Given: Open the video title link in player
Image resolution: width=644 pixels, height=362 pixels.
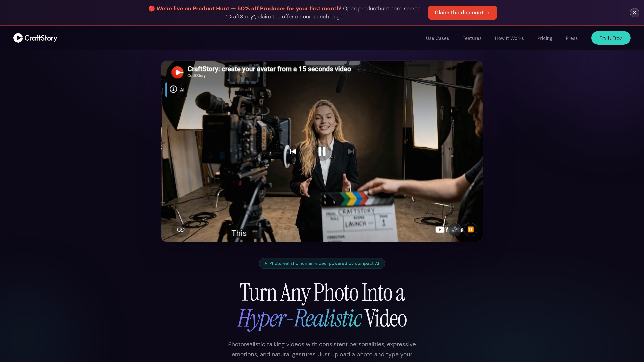Looking at the screenshot, I should (269, 69).
